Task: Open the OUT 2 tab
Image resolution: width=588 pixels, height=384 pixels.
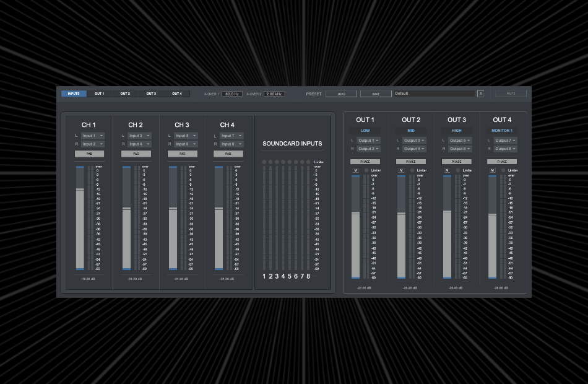Action: coord(125,94)
